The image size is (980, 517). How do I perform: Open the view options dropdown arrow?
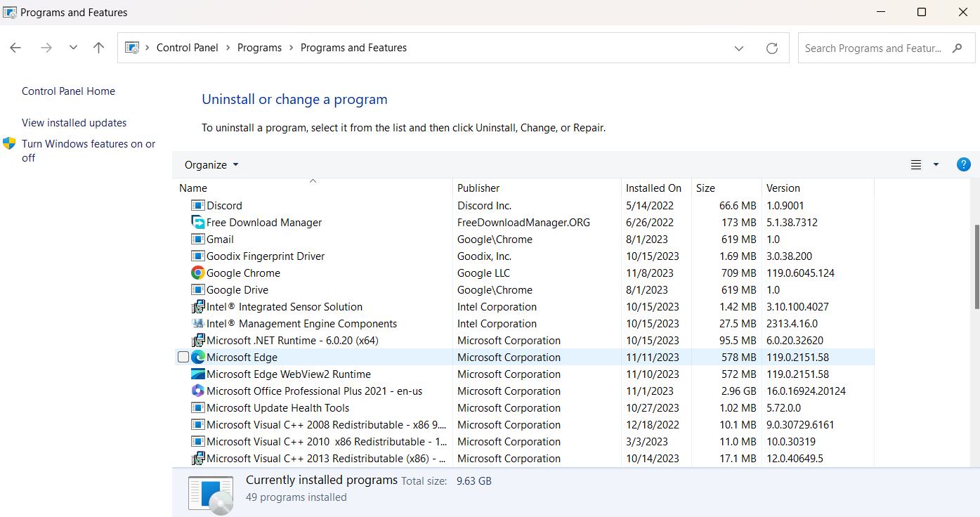coord(934,164)
